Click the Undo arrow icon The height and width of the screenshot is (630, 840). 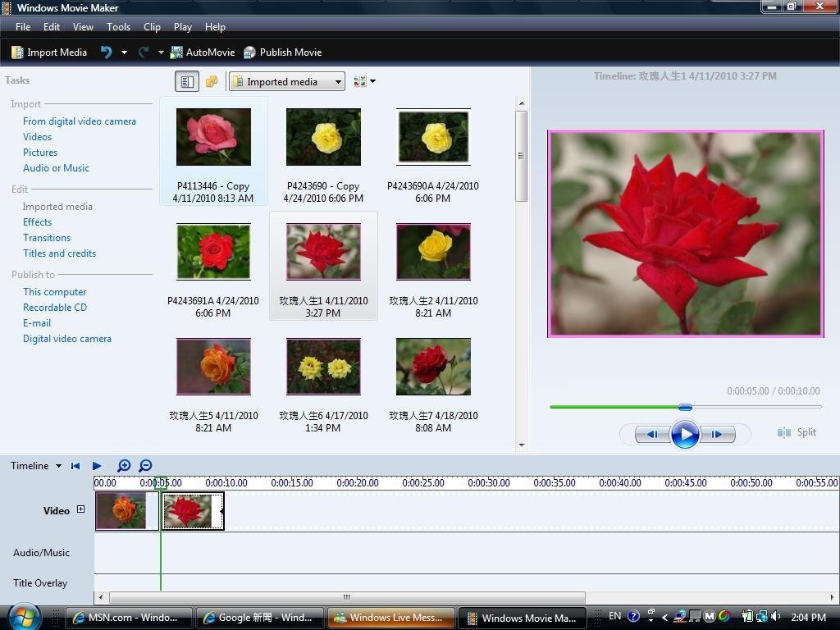coord(107,52)
